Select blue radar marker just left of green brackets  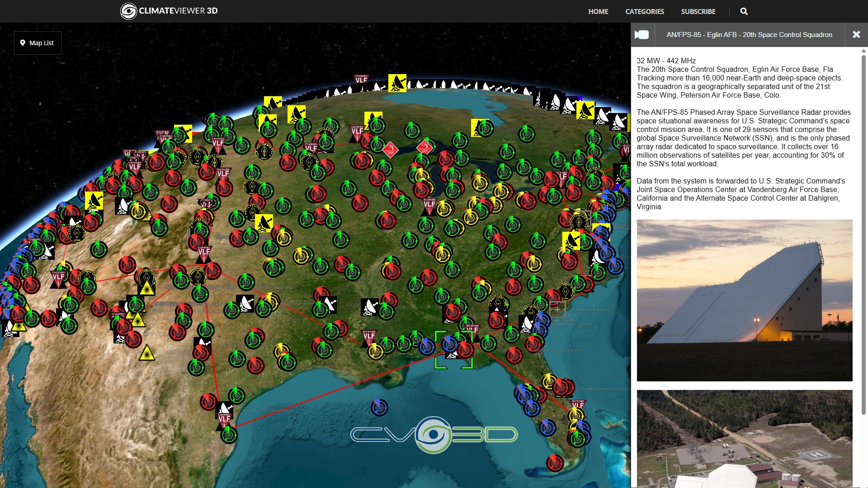[426, 347]
